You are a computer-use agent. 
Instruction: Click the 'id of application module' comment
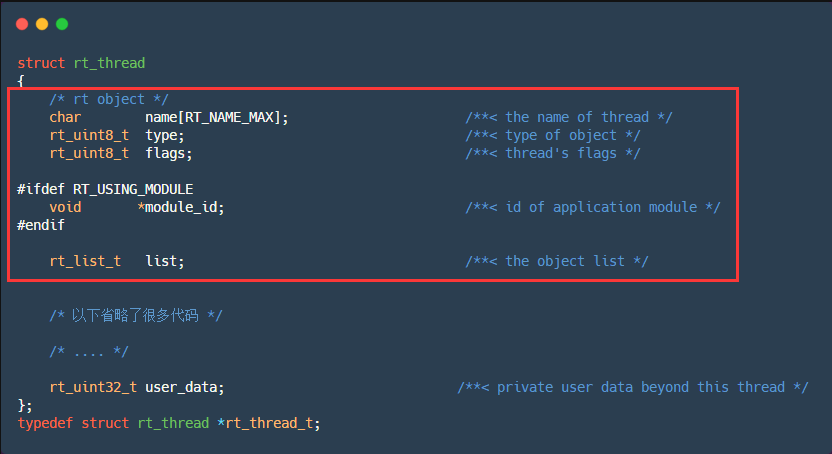pyautogui.click(x=592, y=207)
